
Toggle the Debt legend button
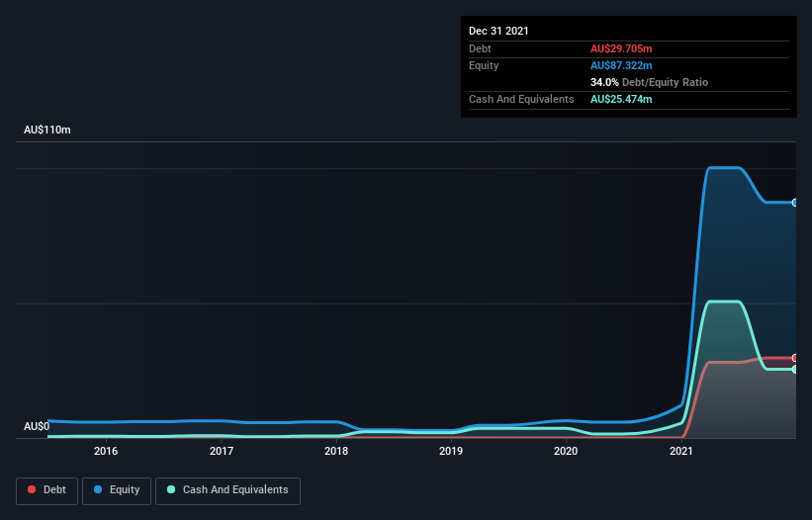pyautogui.click(x=46, y=490)
